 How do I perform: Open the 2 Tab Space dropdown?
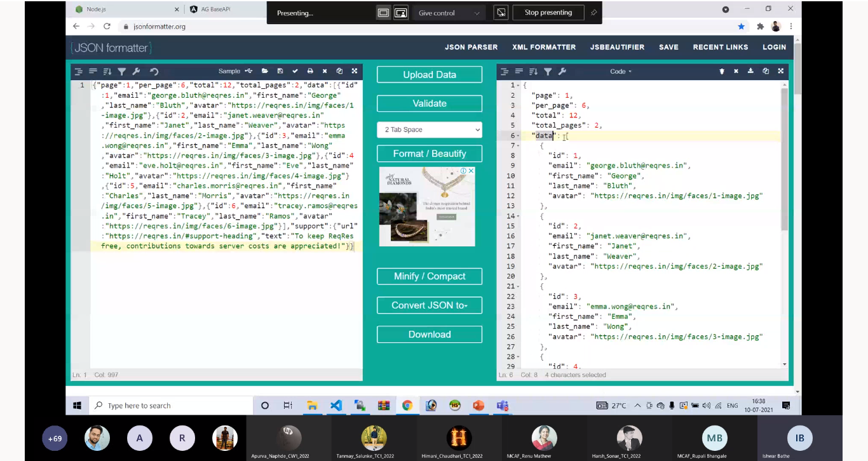coord(430,130)
